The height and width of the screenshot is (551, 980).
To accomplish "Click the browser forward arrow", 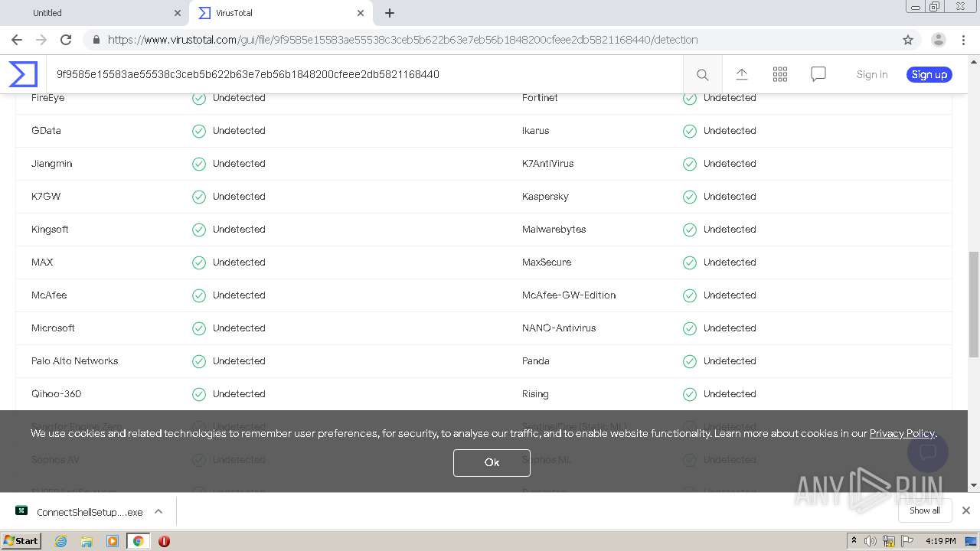I will 41,40.
